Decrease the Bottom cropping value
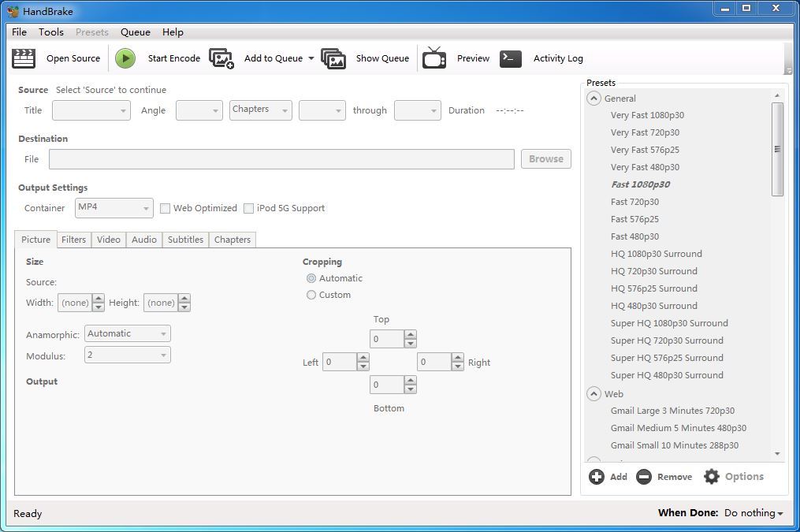The width and height of the screenshot is (800, 532). tap(410, 389)
